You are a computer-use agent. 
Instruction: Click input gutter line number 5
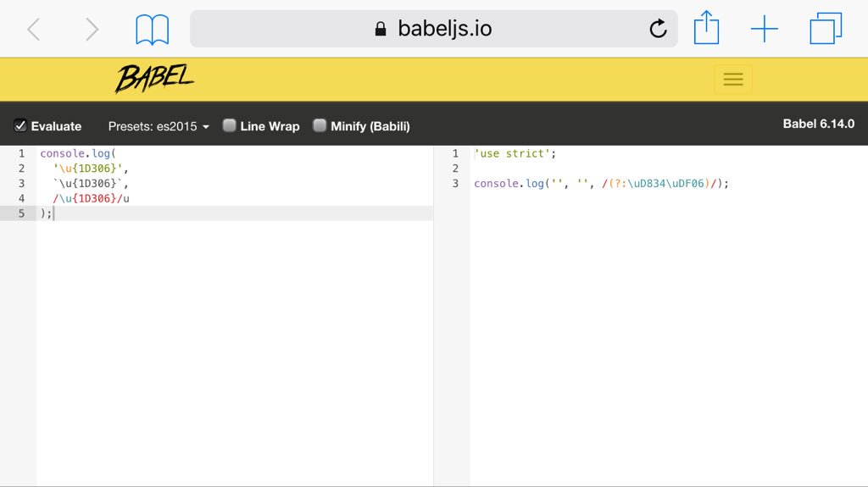click(21, 213)
